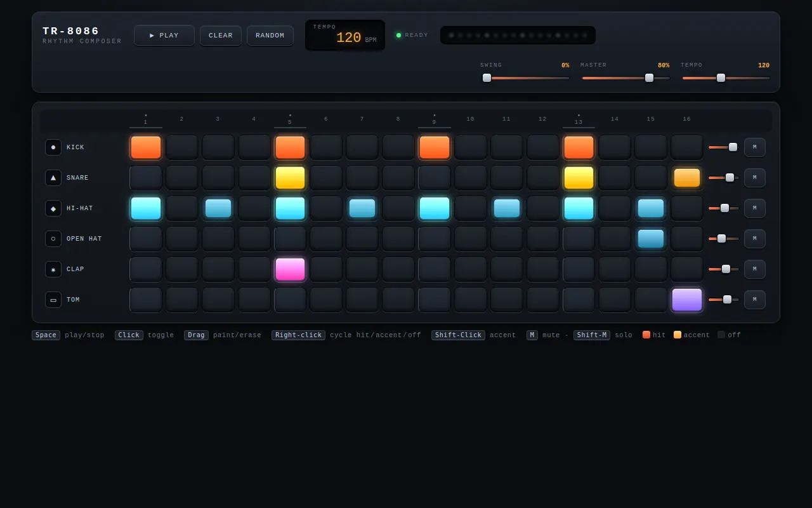812x508 pixels.
Task: Toggle the Open Hat pad on step 15
Action: [651, 239]
